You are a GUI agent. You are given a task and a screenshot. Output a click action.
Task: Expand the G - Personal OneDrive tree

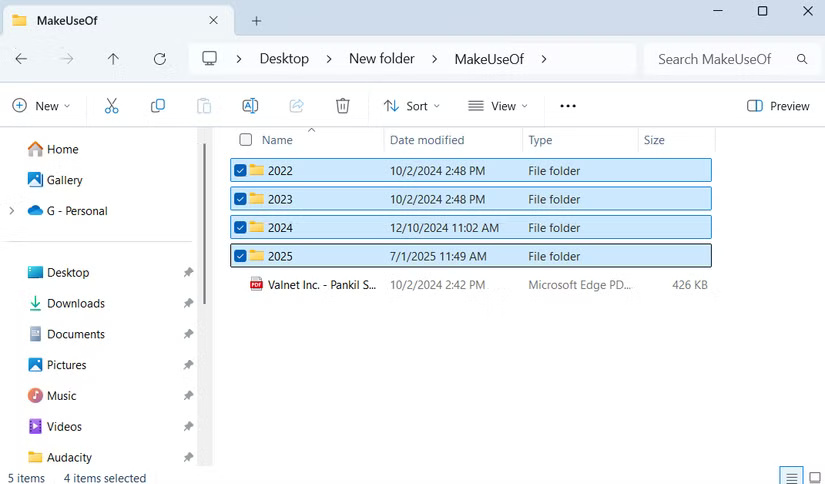click(12, 211)
